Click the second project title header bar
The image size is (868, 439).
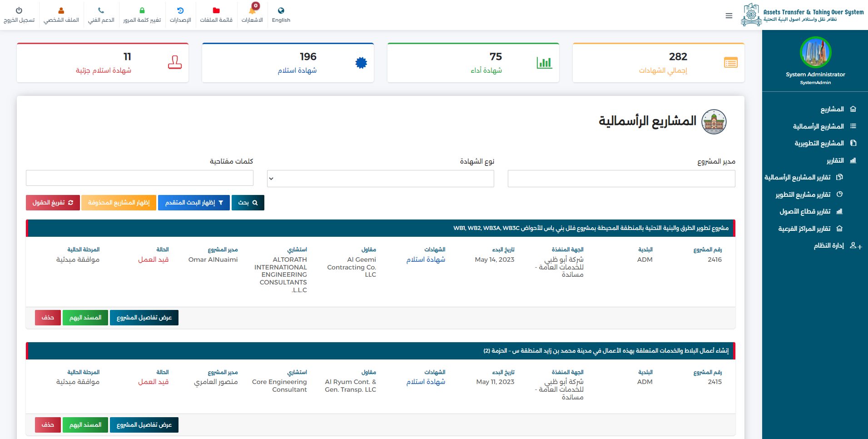click(381, 351)
